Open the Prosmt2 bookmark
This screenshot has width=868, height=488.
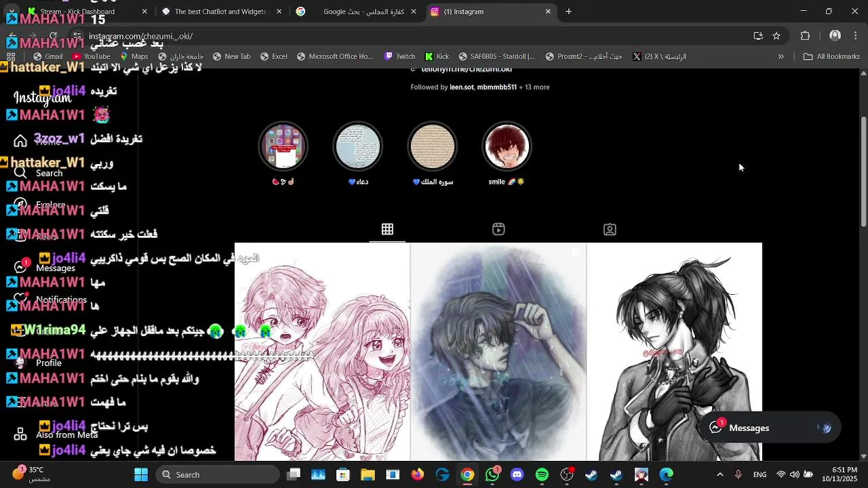[584, 56]
